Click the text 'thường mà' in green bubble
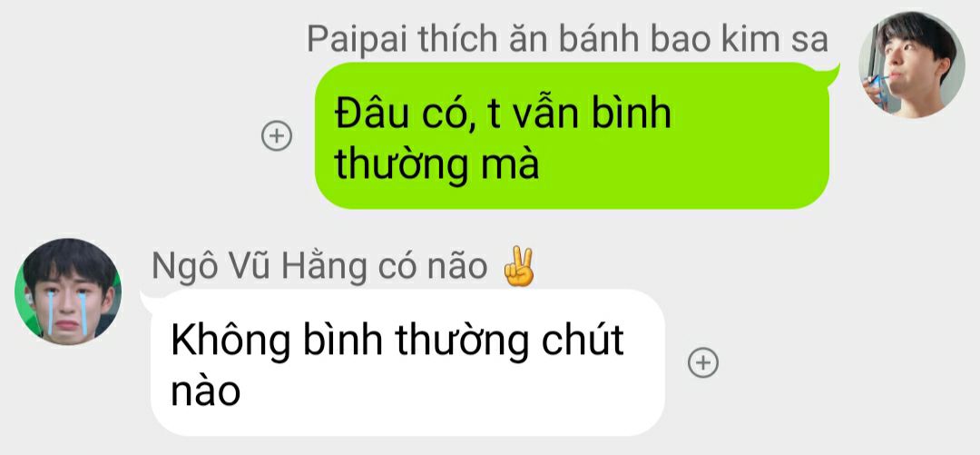 (436, 166)
